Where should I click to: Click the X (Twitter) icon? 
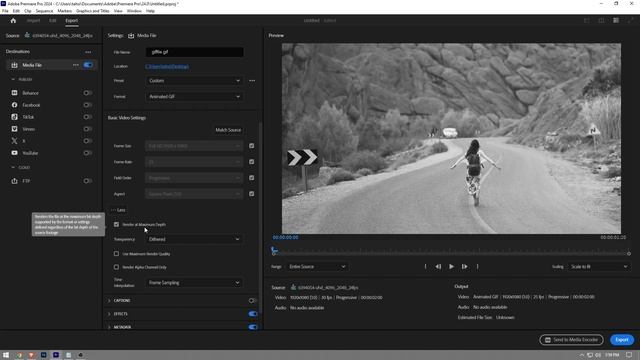click(14, 141)
